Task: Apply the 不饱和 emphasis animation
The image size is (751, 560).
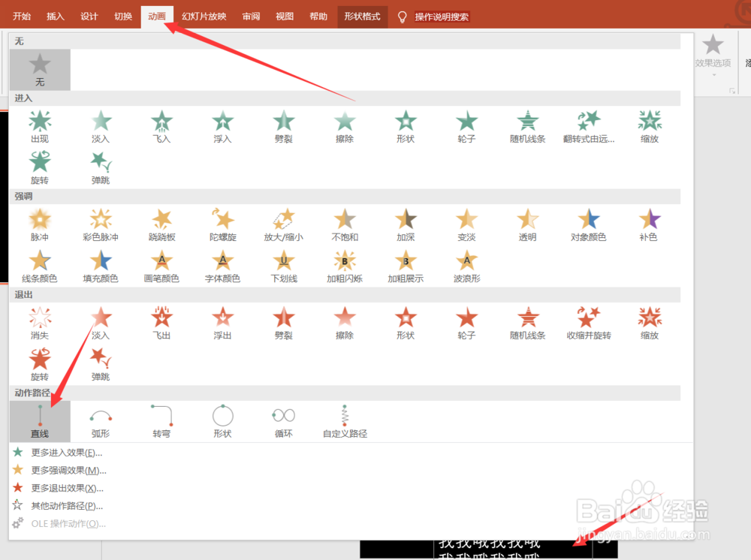Action: pos(345,224)
